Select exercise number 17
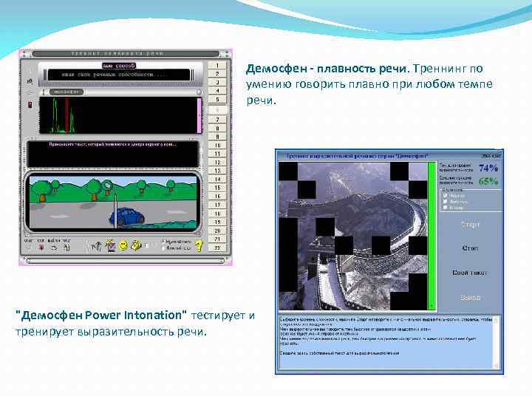This screenshot has width=532, height=399. pos(217,205)
